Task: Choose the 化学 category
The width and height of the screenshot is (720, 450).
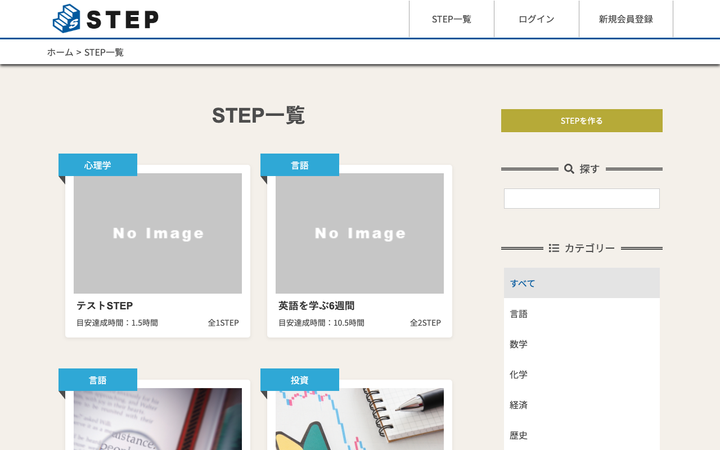Action: (x=582, y=374)
